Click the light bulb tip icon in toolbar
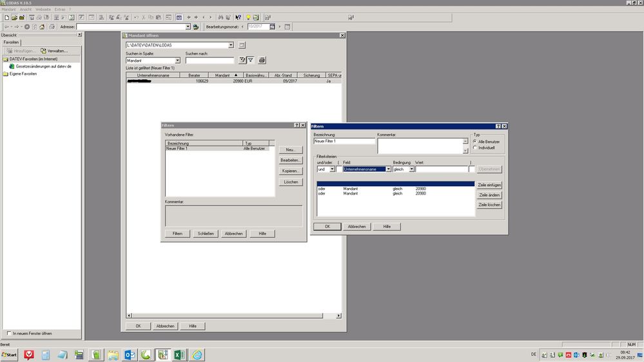This screenshot has height=362, width=644. tap(248, 17)
